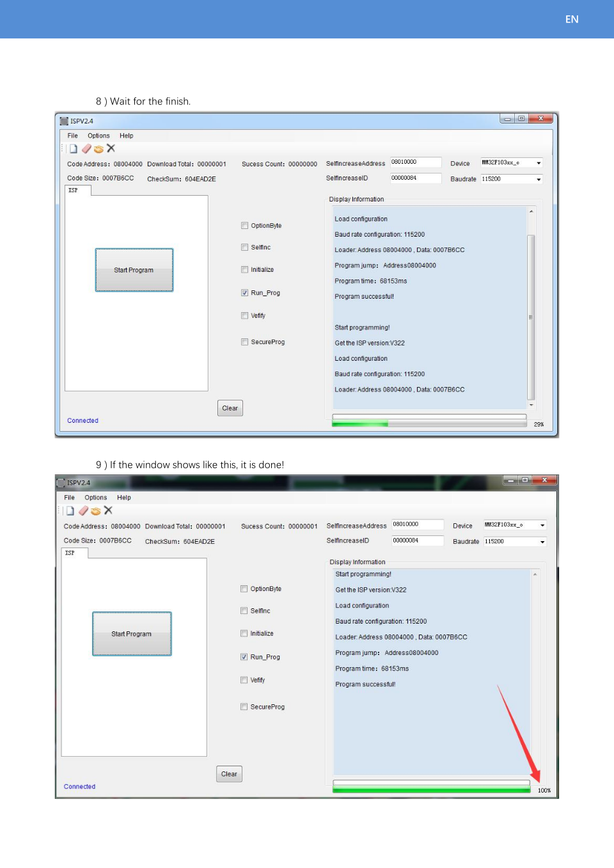The width and height of the screenshot is (614, 868).
Task: Click the eraser icon in upper ISP window
Action: tap(86, 149)
